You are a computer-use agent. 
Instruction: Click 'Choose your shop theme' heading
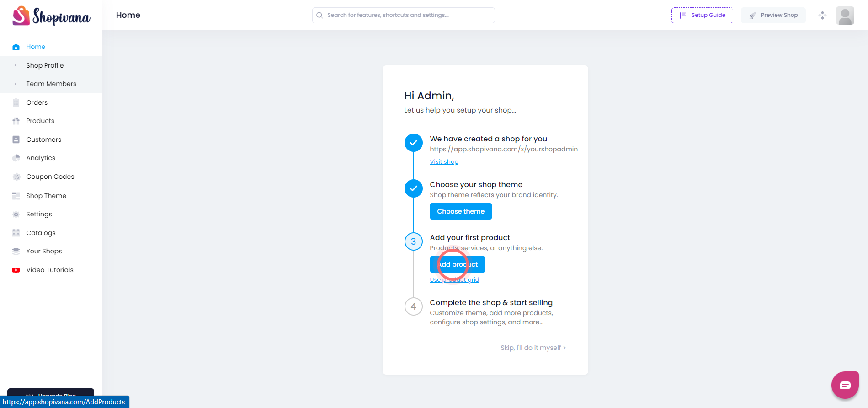(476, 184)
